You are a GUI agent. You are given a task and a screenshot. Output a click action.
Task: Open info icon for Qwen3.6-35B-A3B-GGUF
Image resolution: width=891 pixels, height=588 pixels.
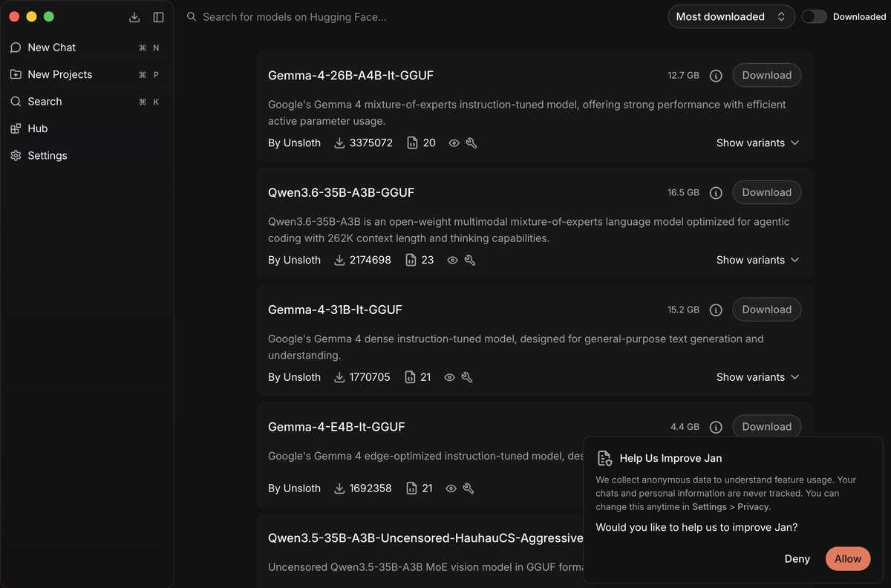pyautogui.click(x=716, y=193)
